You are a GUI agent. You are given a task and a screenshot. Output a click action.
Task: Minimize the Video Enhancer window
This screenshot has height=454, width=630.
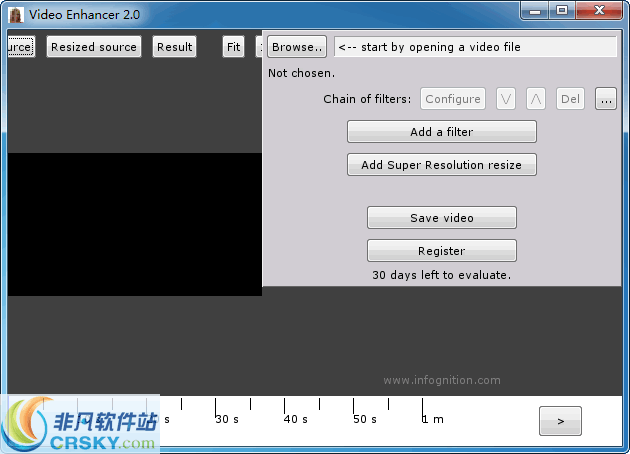535,10
